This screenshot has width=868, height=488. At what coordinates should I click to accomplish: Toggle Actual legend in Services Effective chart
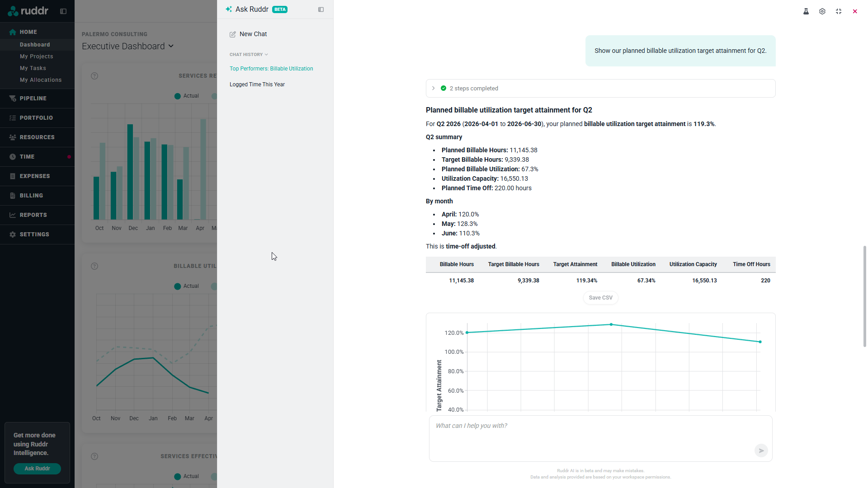point(187,476)
